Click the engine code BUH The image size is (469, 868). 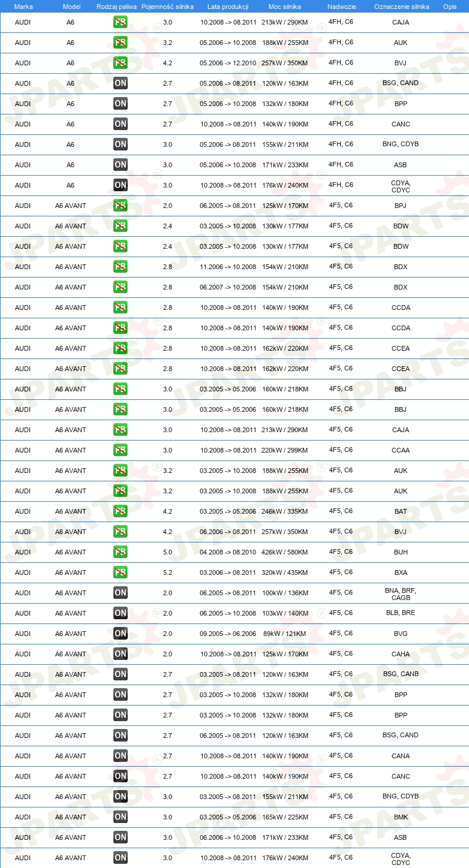[401, 553]
